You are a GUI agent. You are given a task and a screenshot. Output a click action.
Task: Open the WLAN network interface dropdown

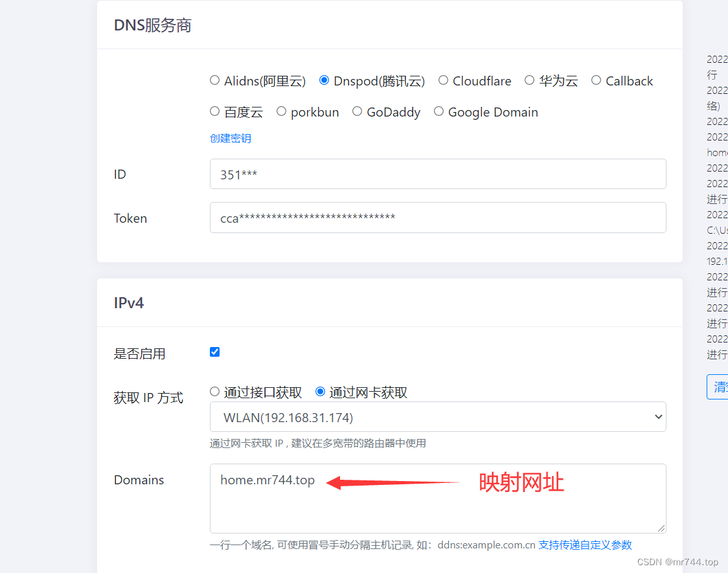(x=438, y=416)
